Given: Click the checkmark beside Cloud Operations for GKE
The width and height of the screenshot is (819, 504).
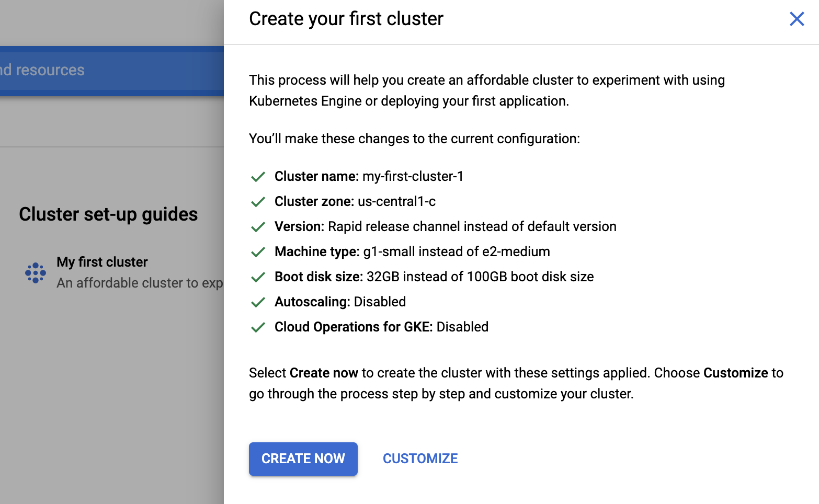Looking at the screenshot, I should click(x=258, y=328).
